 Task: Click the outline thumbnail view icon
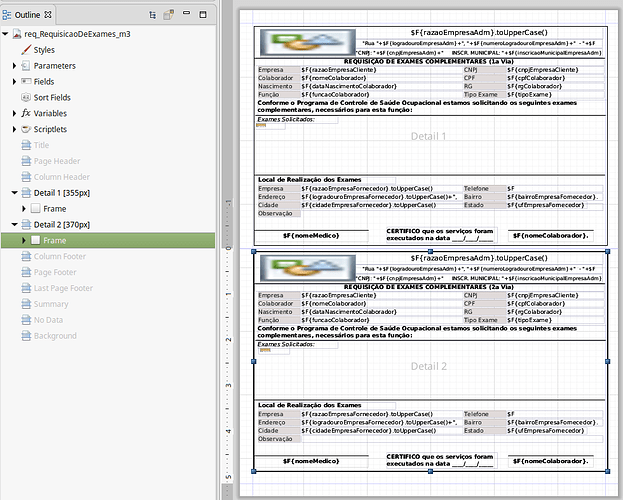point(168,15)
